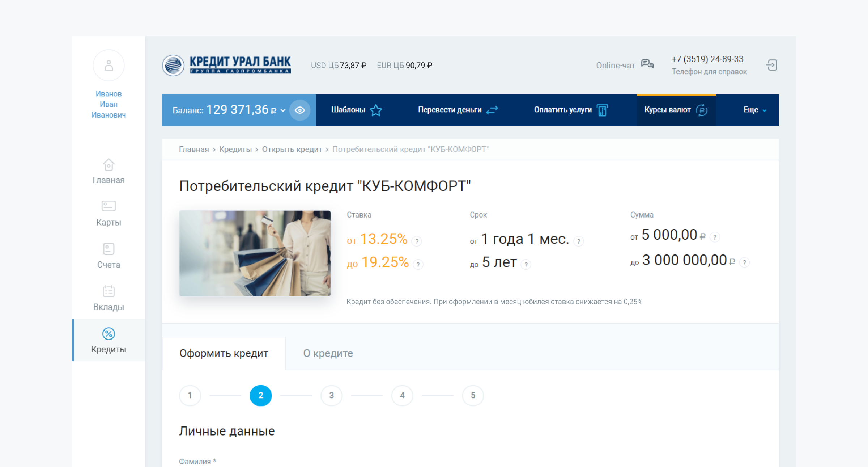Open the Вклады deposits sidebar icon
Image resolution: width=868 pixels, height=467 pixels.
[x=109, y=291]
